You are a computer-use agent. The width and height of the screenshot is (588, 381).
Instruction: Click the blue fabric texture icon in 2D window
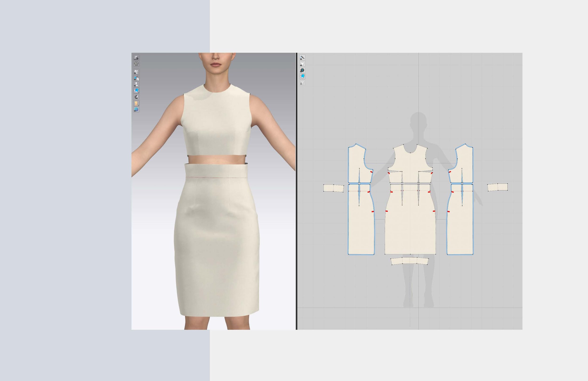click(x=302, y=77)
